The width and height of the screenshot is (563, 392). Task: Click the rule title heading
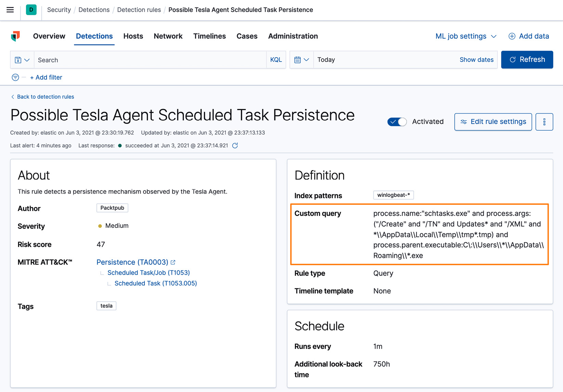(x=182, y=115)
